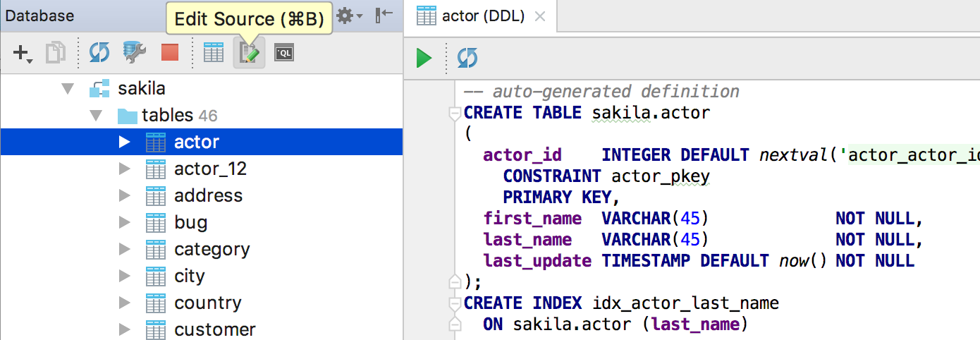980x340 pixels.
Task: Click the refresh icon in editor toolbar
Action: (x=467, y=58)
